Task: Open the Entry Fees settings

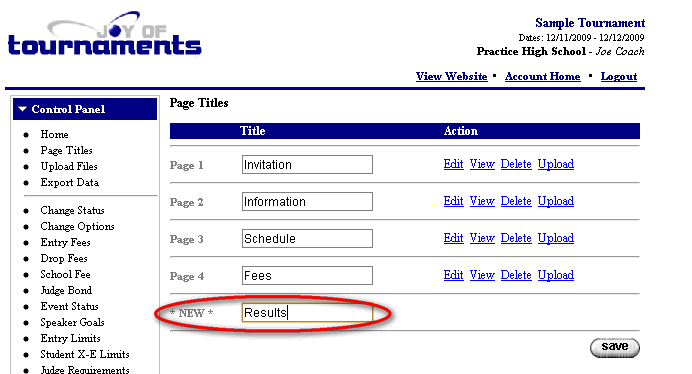Action: click(x=65, y=242)
